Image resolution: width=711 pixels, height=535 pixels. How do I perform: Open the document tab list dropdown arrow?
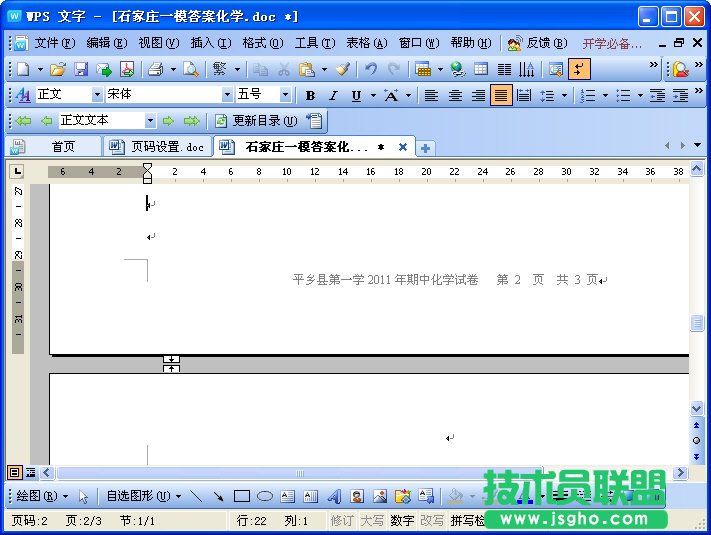(x=697, y=145)
